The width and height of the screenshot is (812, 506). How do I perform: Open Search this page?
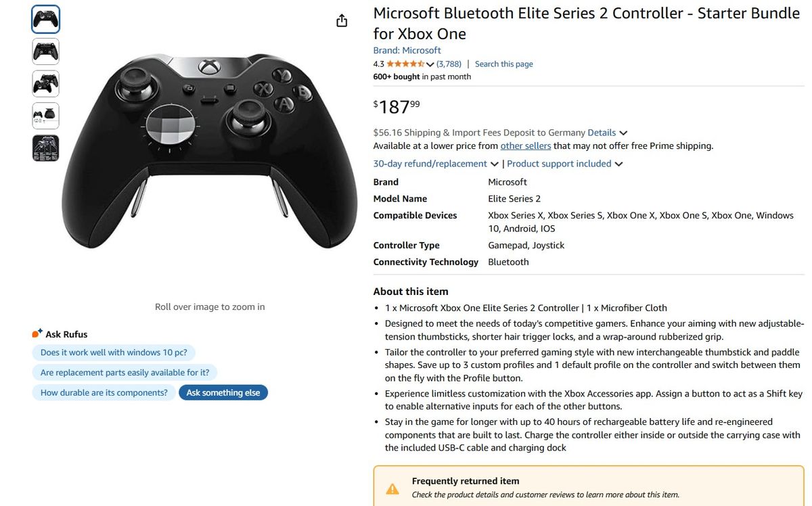(x=503, y=63)
